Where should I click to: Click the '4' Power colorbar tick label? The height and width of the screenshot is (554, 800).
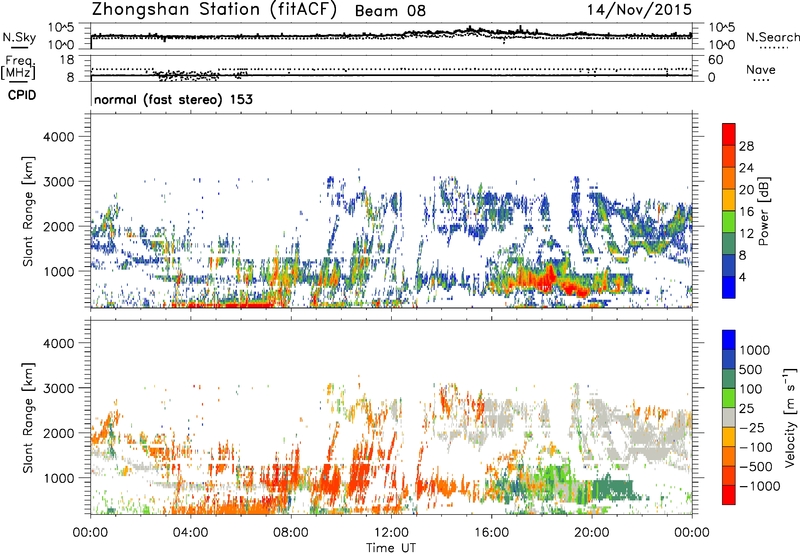click(742, 277)
